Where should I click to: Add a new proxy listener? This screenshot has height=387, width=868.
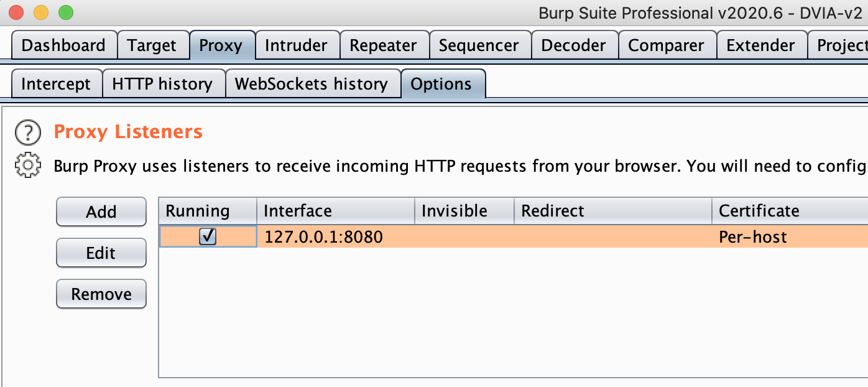click(x=101, y=212)
